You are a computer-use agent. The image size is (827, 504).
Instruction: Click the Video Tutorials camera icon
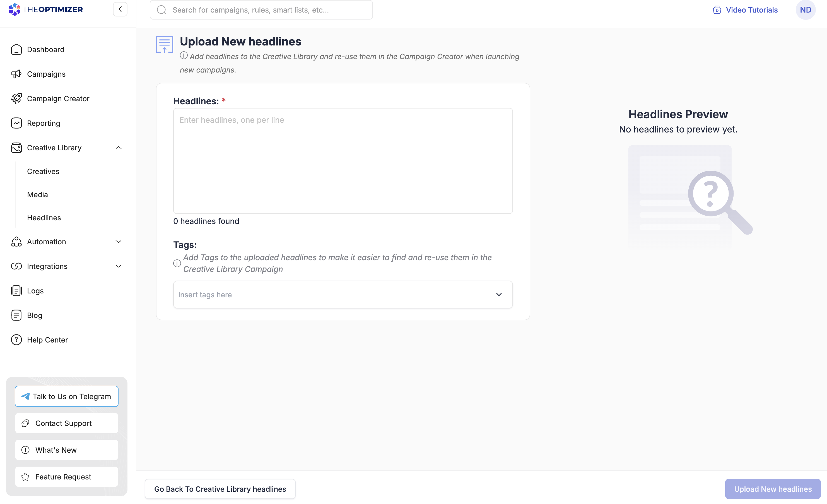[x=717, y=10]
